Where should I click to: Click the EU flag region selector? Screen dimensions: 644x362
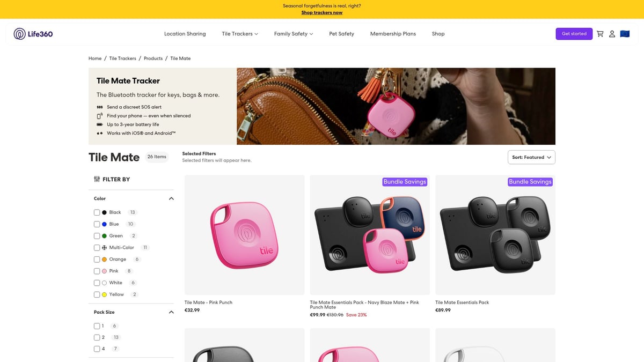click(625, 34)
